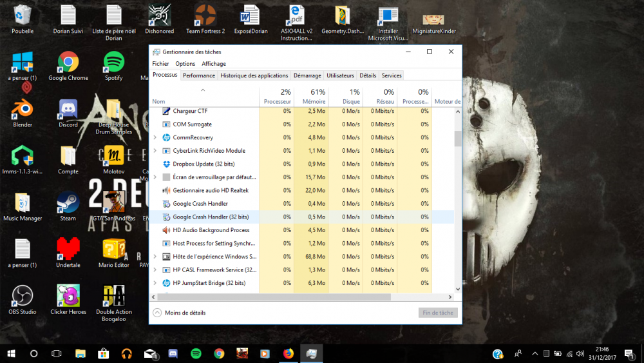This screenshot has height=363, width=644.
Task: Open the Google Chrome desktop shortcut
Action: (x=68, y=63)
